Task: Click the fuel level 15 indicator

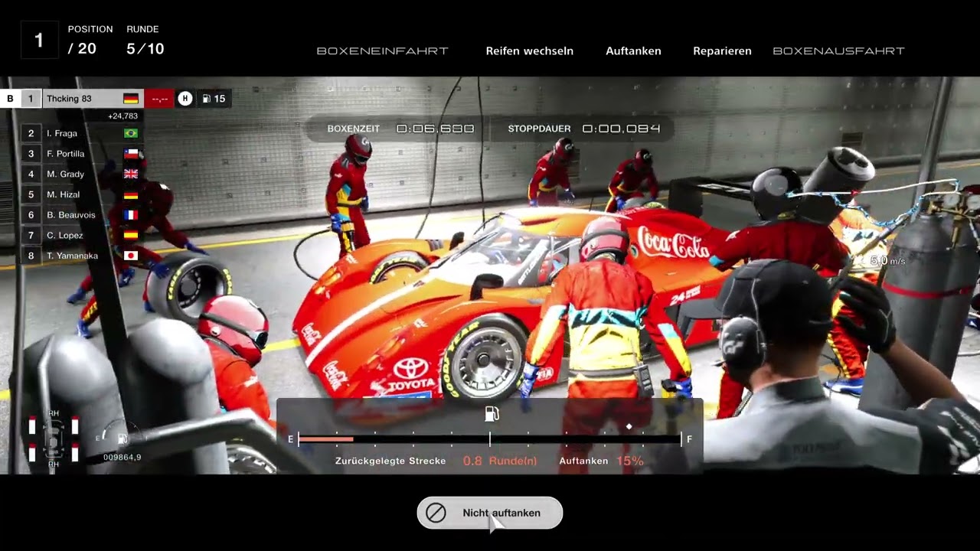Action: click(214, 98)
